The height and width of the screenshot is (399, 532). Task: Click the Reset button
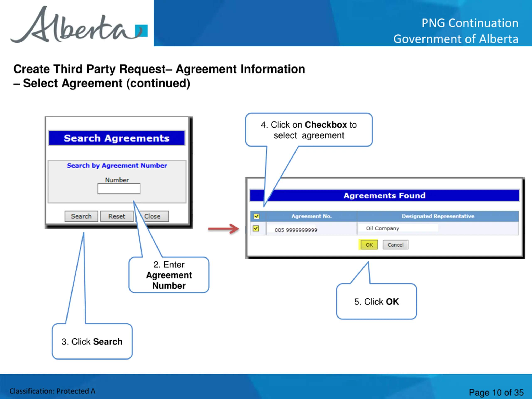tap(117, 216)
